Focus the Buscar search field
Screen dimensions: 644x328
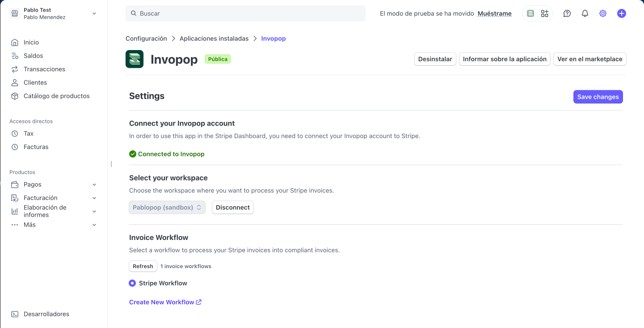point(245,13)
